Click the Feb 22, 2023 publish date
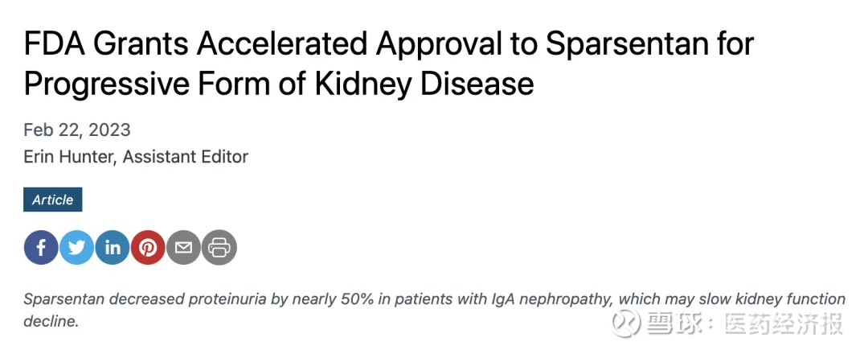The width and height of the screenshot is (868, 350). point(77,130)
